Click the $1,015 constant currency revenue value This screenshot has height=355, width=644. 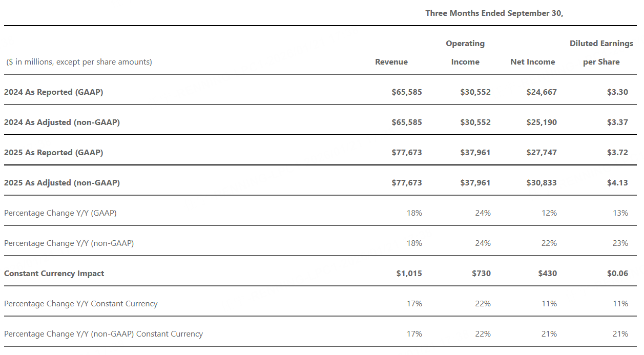[409, 274]
